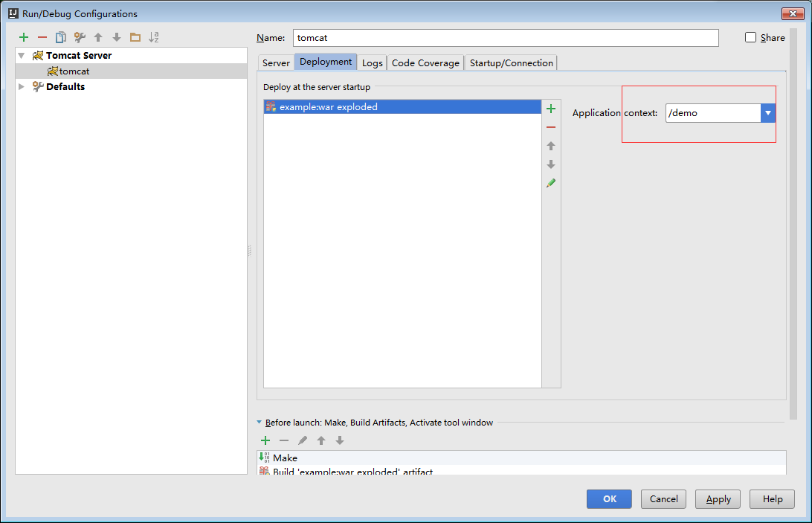Screen dimensions: 812x523
Task: Add a before launch task
Action: [x=265, y=440]
